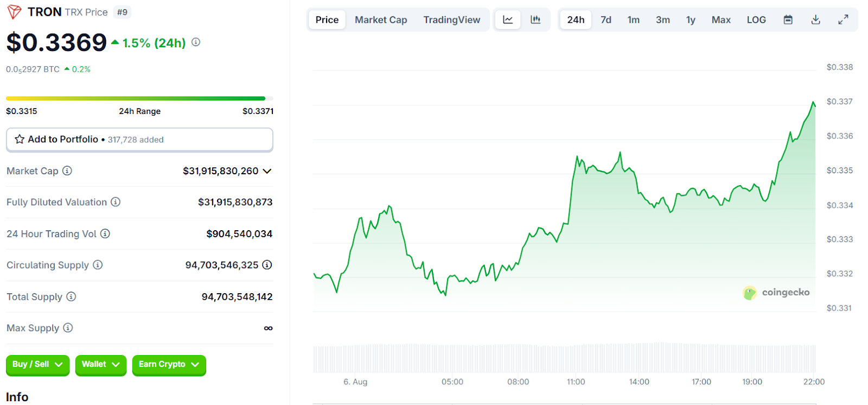Viewport: 868px width, 405px height.
Task: Expand chart to fullscreen
Action: [843, 20]
